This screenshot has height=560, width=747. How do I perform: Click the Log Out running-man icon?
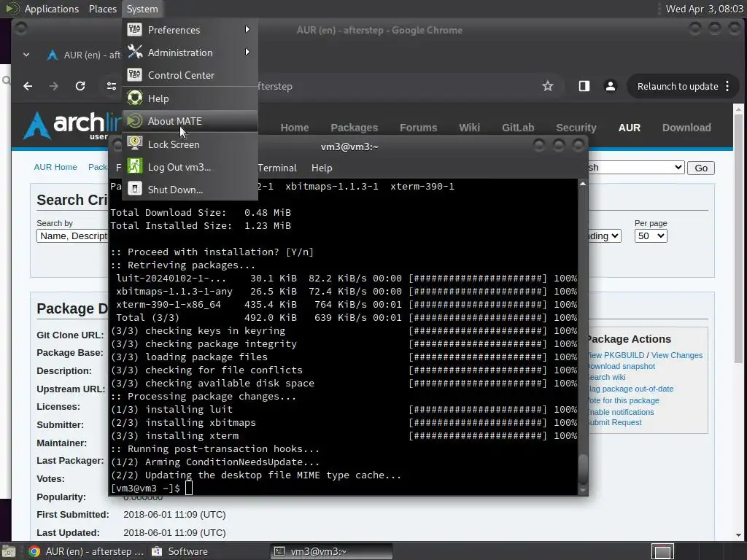click(135, 166)
